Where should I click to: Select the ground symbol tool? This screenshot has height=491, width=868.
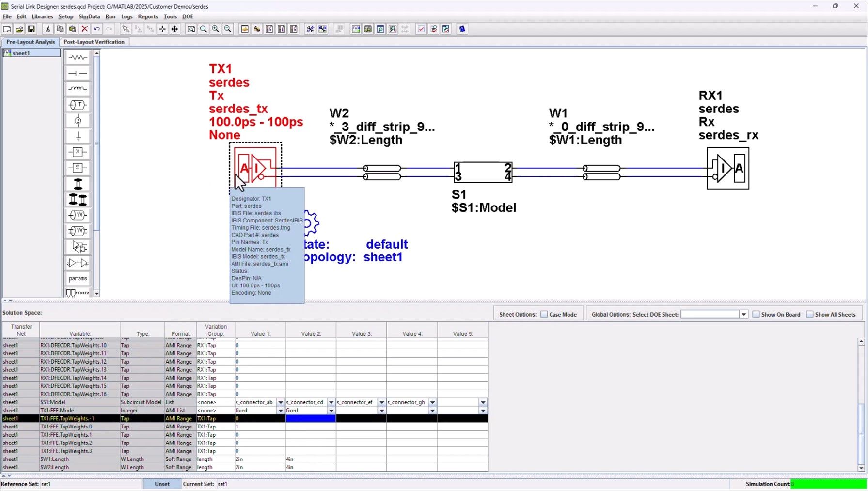78,136
